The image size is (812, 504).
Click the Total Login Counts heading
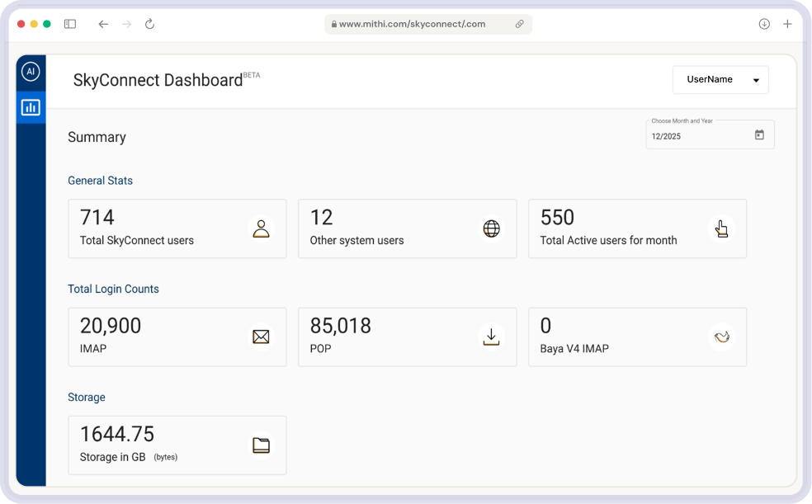[x=113, y=289]
